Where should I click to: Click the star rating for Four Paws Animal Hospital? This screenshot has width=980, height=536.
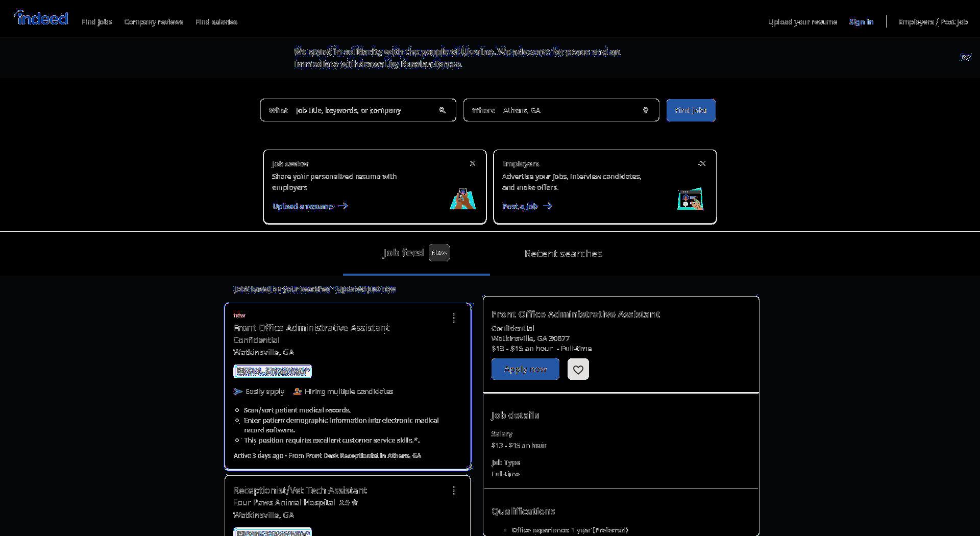click(x=348, y=503)
